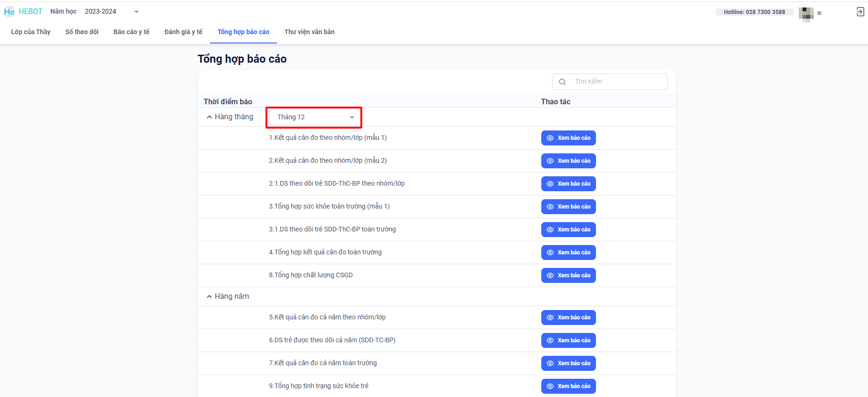Click eye icon for 8.Tổng hợp chất lượng CSGD
Screen dimensions: 868x397
tap(550, 275)
